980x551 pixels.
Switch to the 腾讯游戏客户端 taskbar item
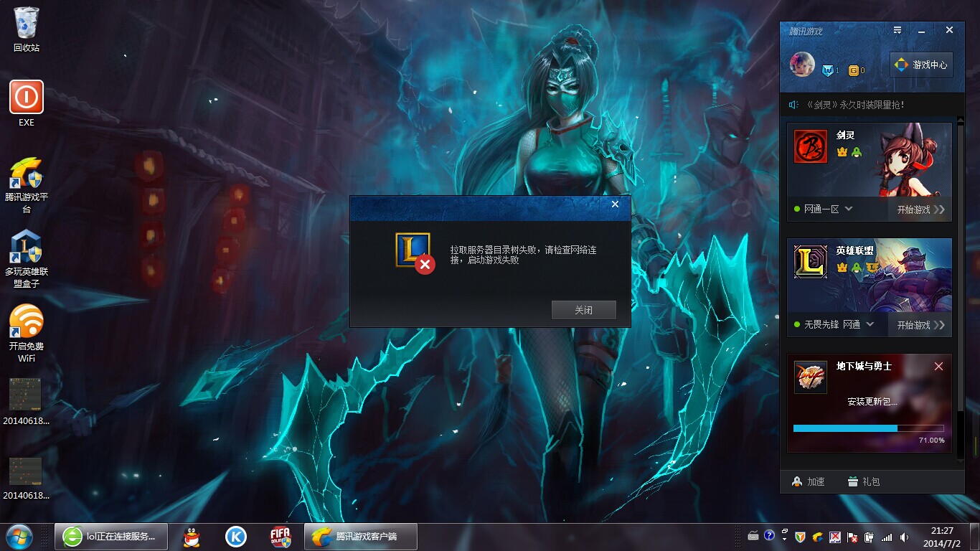361,537
